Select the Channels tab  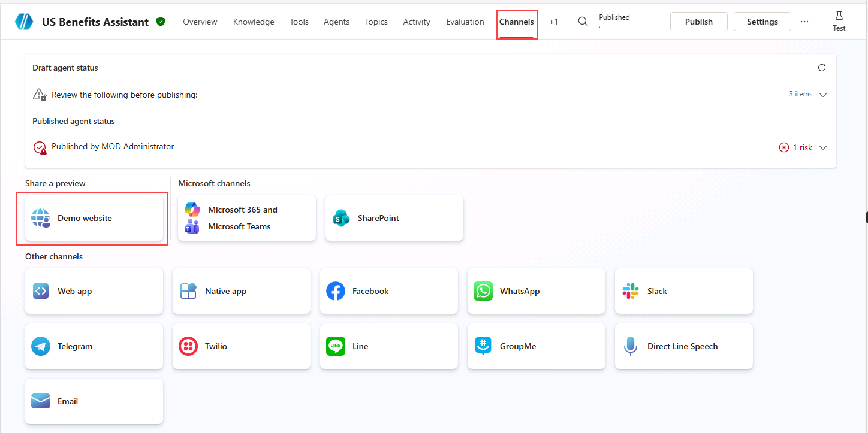point(517,22)
